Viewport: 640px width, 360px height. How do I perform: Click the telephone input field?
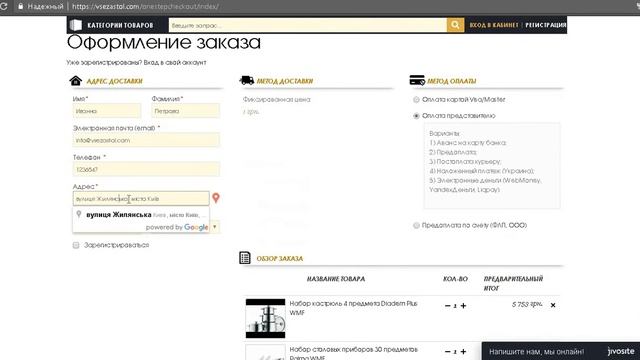tap(146, 169)
